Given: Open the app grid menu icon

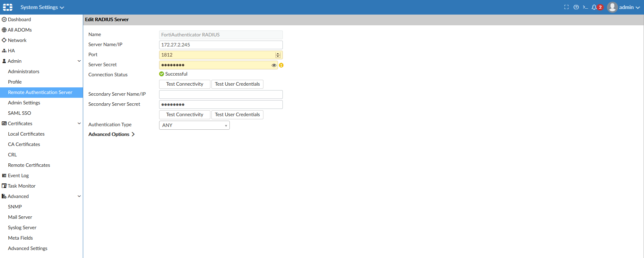Looking at the screenshot, I should tap(8, 7).
